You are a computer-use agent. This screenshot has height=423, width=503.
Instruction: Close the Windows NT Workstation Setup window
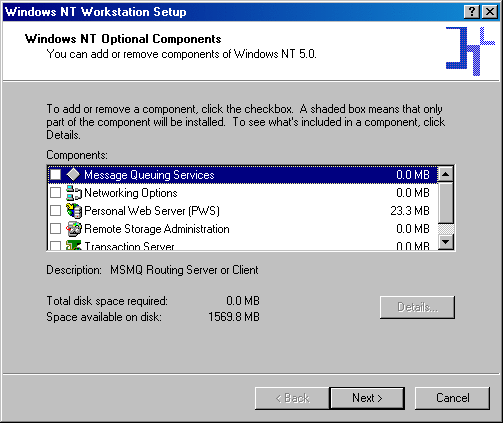click(490, 12)
